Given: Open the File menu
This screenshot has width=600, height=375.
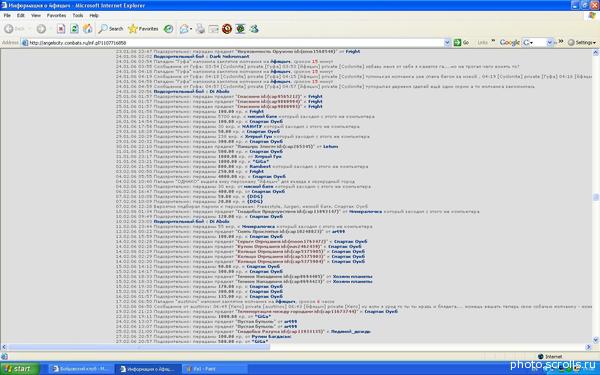Looking at the screenshot, I should [7, 16].
